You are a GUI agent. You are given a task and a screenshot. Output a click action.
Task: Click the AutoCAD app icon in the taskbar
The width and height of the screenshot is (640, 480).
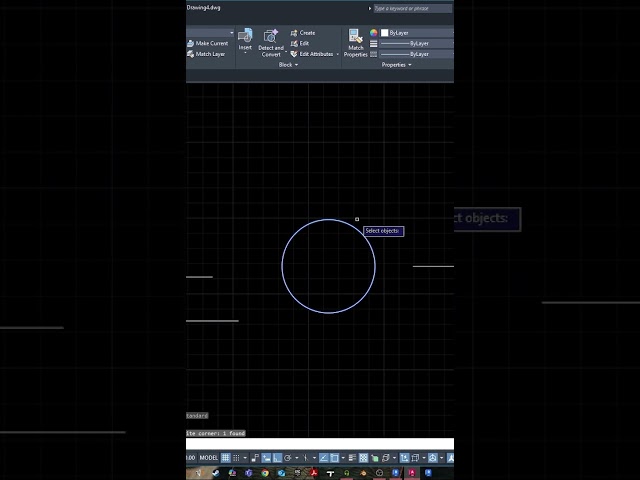412,473
